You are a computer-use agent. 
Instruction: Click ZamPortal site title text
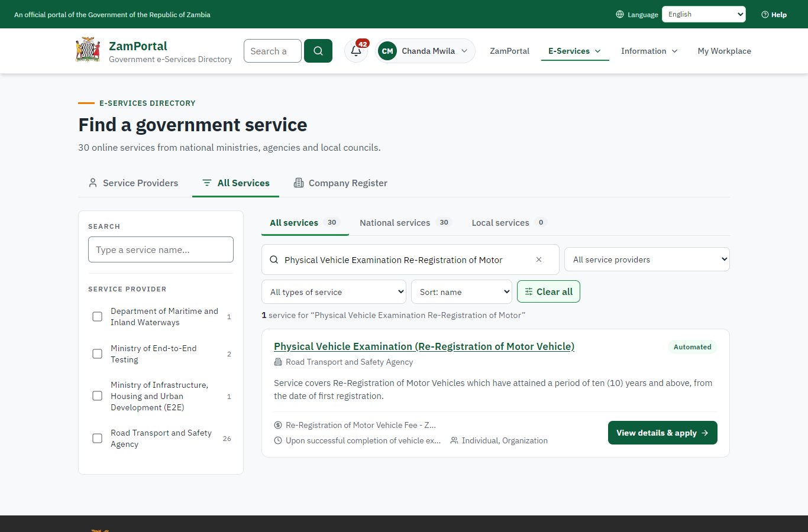[138, 46]
